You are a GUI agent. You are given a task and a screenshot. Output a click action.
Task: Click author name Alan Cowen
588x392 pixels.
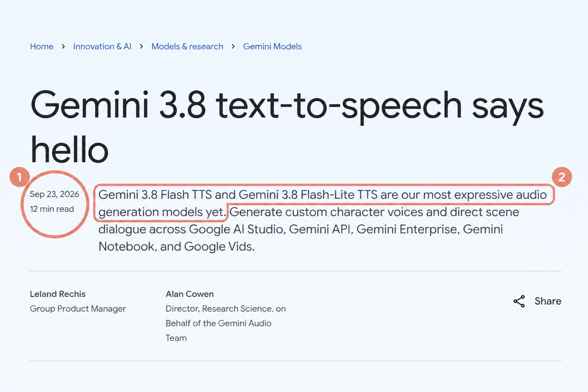pyautogui.click(x=189, y=294)
